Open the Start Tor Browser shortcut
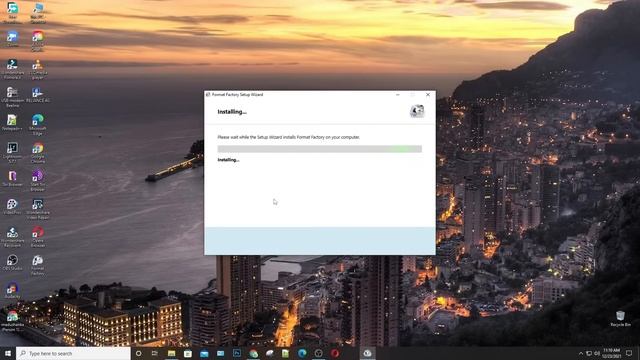The image size is (640, 360). tap(38, 180)
